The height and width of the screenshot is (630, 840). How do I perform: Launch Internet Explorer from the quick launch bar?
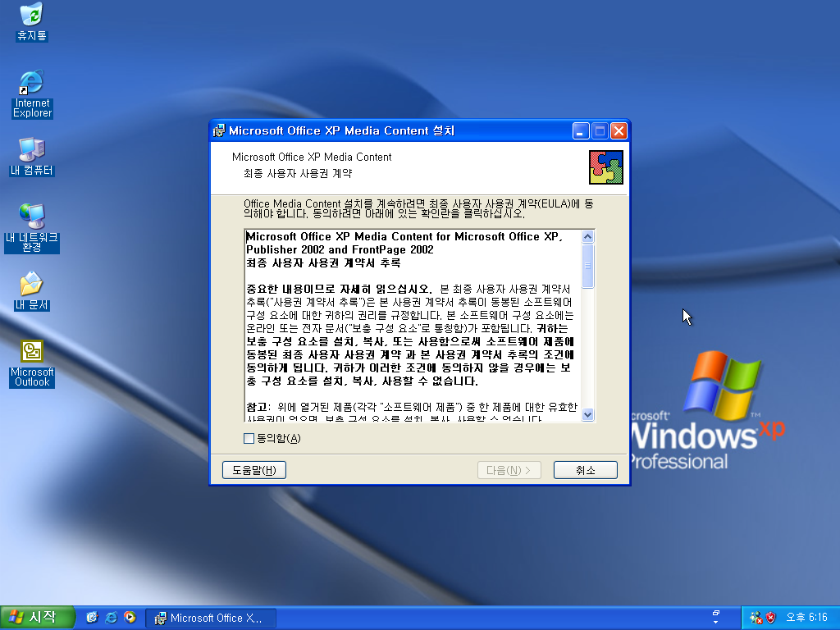[x=111, y=617]
